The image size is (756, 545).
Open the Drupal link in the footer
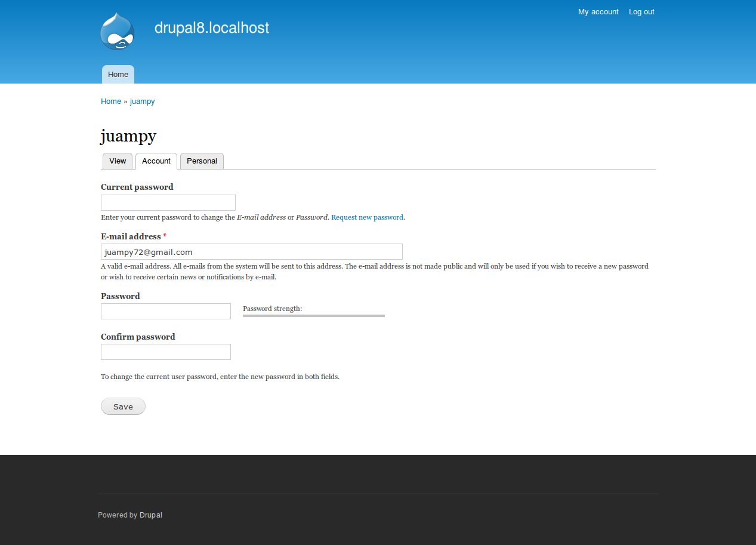151,515
